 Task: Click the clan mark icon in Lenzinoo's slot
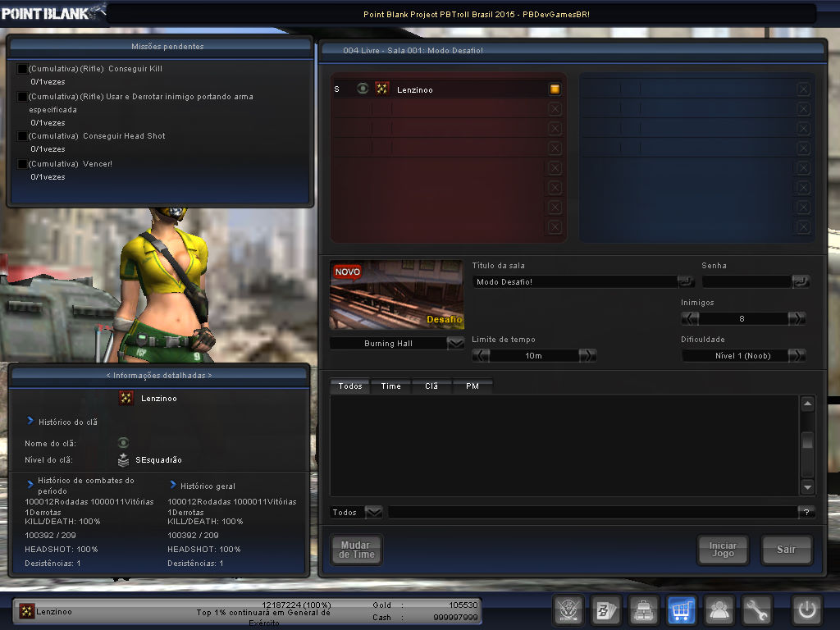pos(363,89)
